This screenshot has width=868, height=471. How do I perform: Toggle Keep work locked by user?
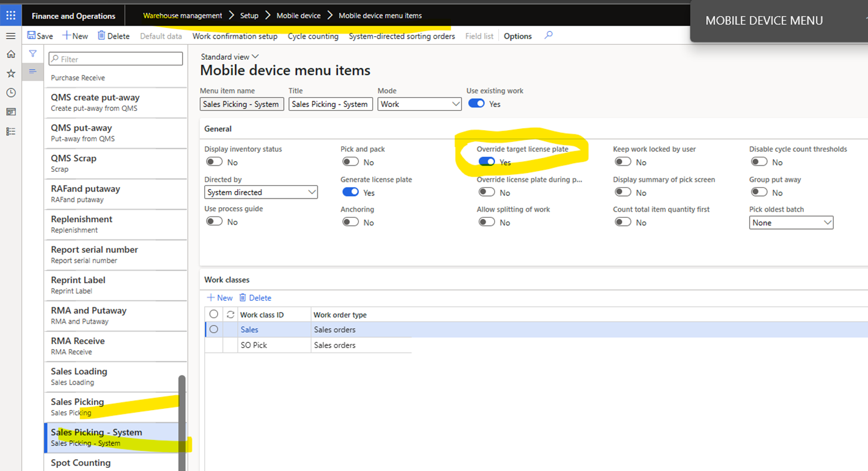pos(623,162)
